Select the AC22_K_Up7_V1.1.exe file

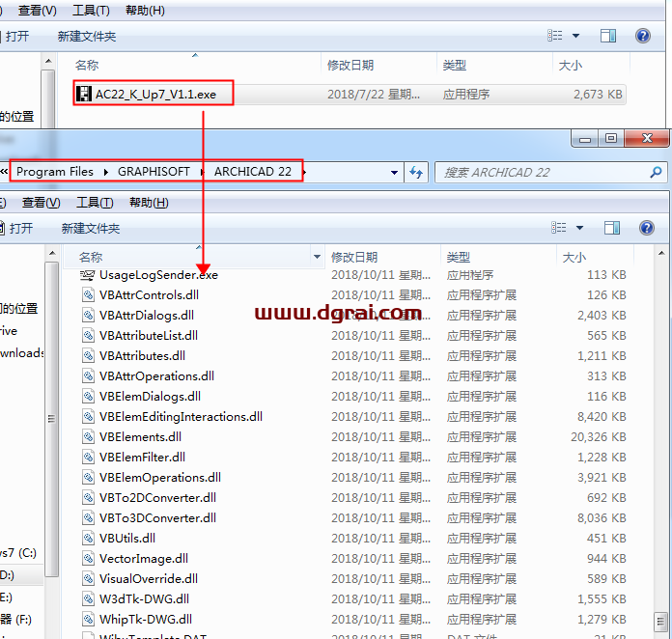pyautogui.click(x=350, y=95)
